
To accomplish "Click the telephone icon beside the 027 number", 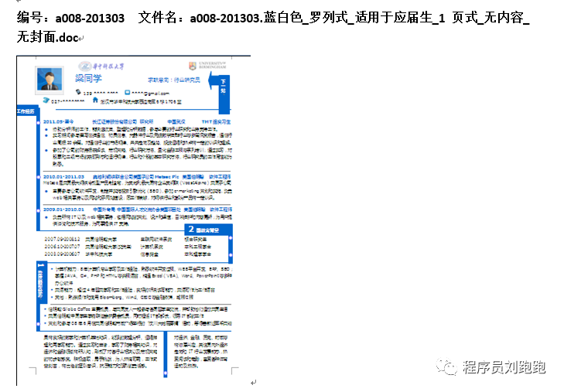I will [x=46, y=101].
